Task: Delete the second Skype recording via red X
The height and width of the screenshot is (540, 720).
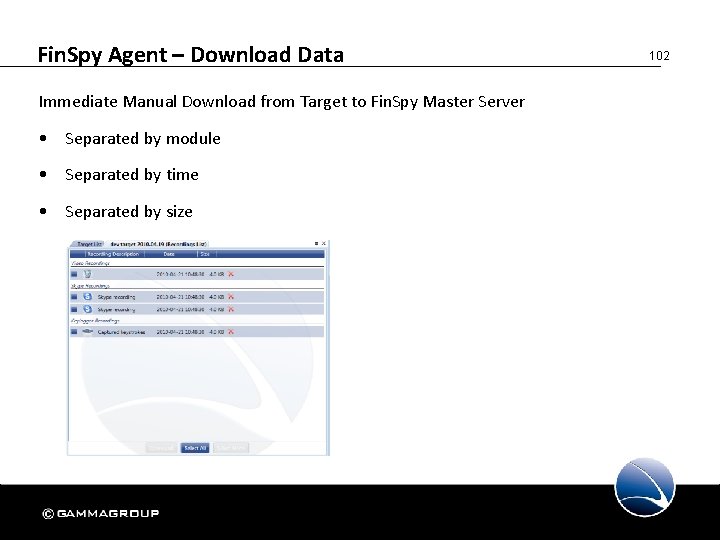Action: tap(231, 309)
